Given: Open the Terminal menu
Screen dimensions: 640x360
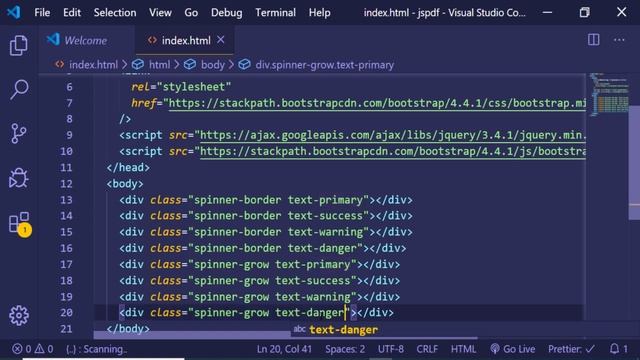Looking at the screenshot, I should pos(276,13).
